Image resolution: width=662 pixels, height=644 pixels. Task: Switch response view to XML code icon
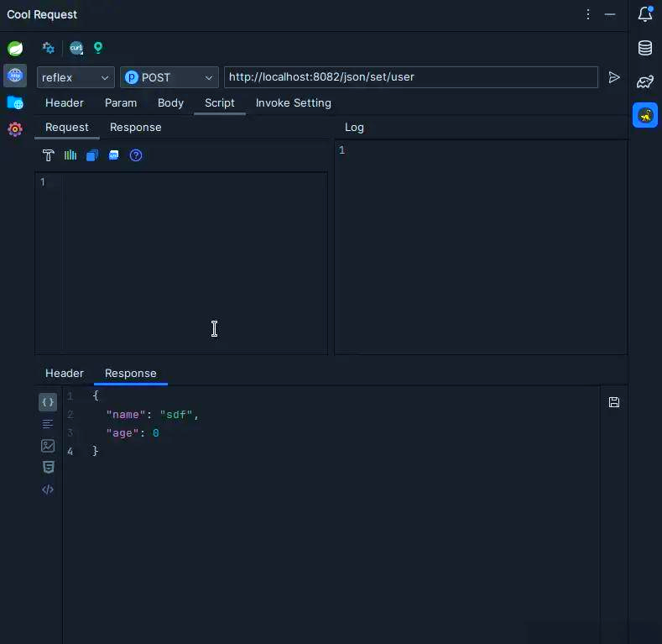(48, 489)
